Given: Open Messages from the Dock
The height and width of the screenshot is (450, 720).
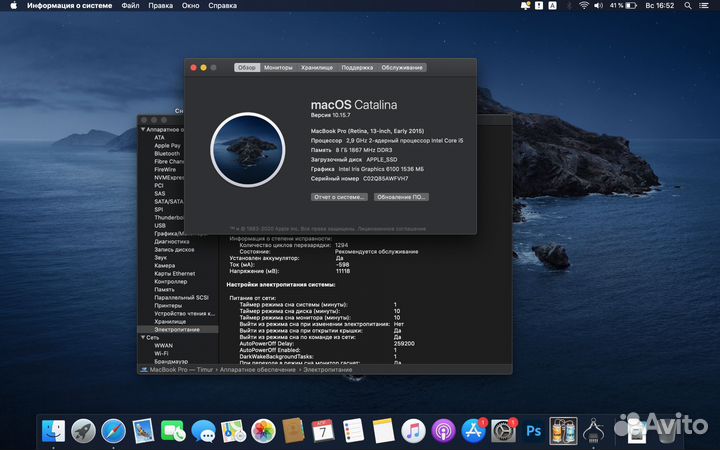Looking at the screenshot, I should tap(203, 431).
